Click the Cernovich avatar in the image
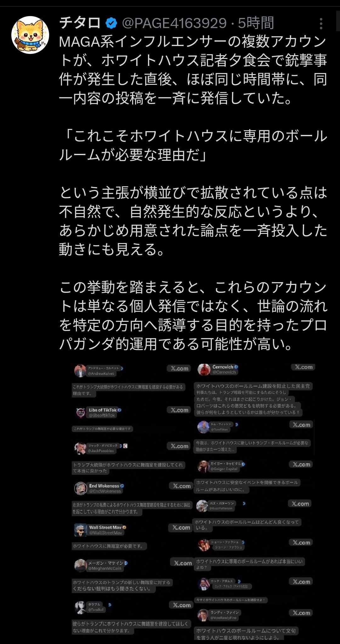Screen dimensions: 340x644 [204, 369]
